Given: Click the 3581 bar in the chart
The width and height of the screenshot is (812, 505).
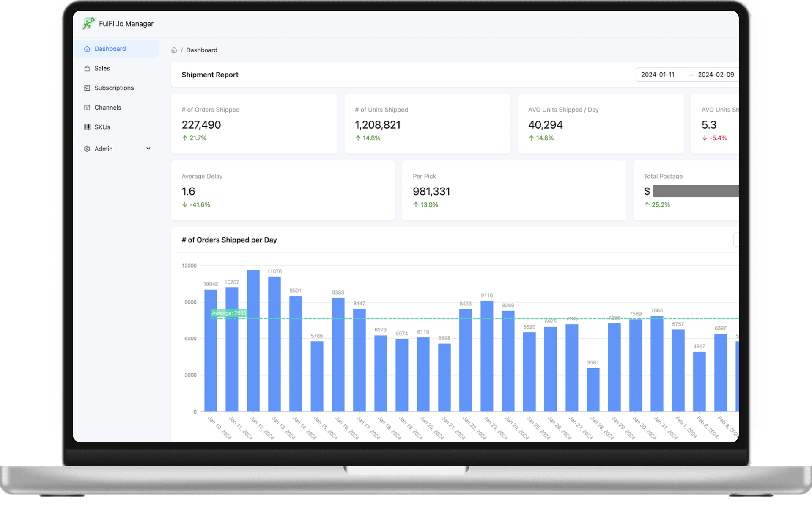Looking at the screenshot, I should (x=593, y=389).
